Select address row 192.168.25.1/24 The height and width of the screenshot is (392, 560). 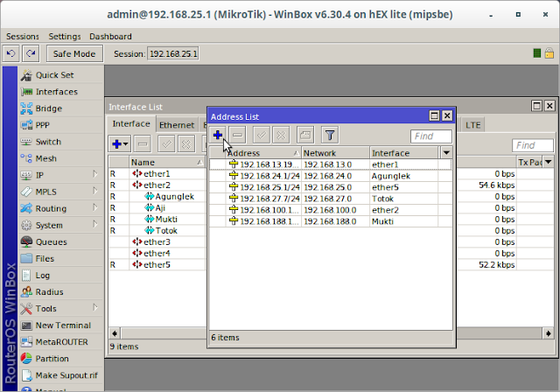click(x=331, y=187)
